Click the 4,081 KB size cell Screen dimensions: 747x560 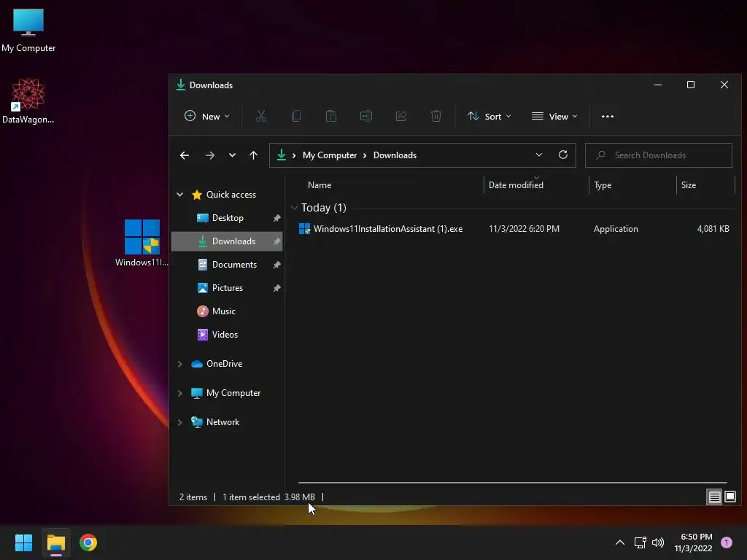click(x=713, y=229)
